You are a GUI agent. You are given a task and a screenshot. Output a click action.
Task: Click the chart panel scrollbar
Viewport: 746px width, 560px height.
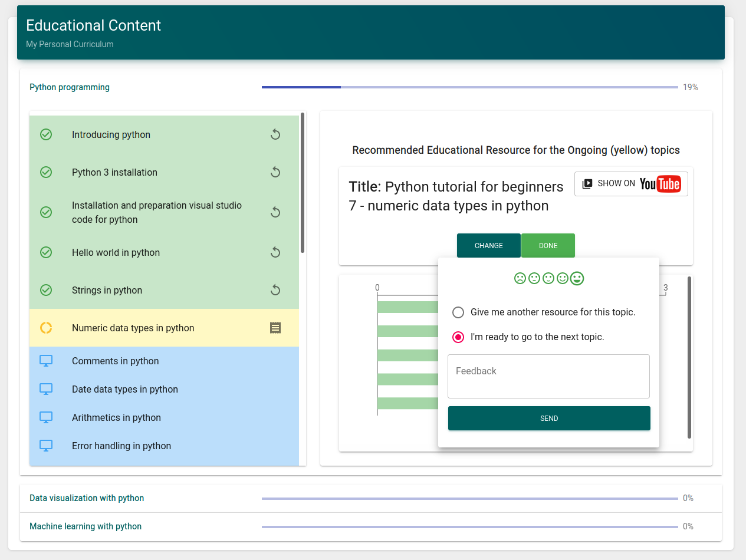coord(689,357)
